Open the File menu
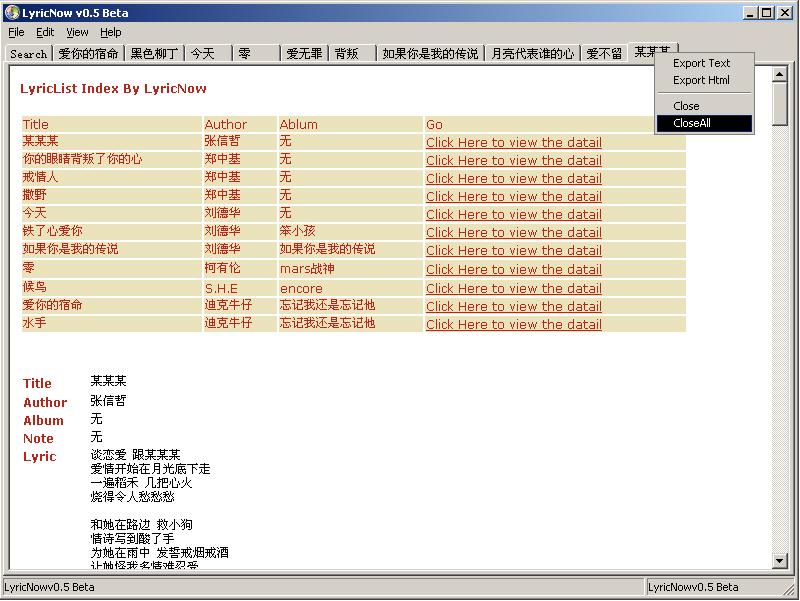This screenshot has height=601, width=800. 16,32
